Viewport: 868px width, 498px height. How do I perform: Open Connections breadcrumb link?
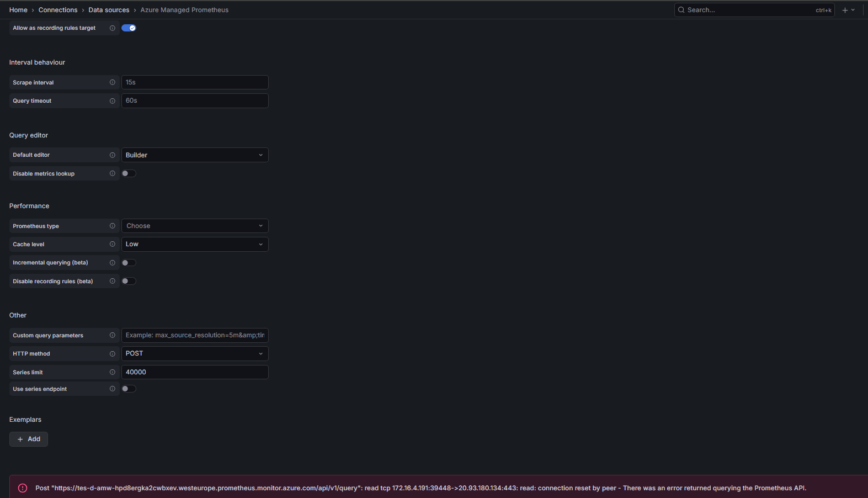tap(58, 10)
